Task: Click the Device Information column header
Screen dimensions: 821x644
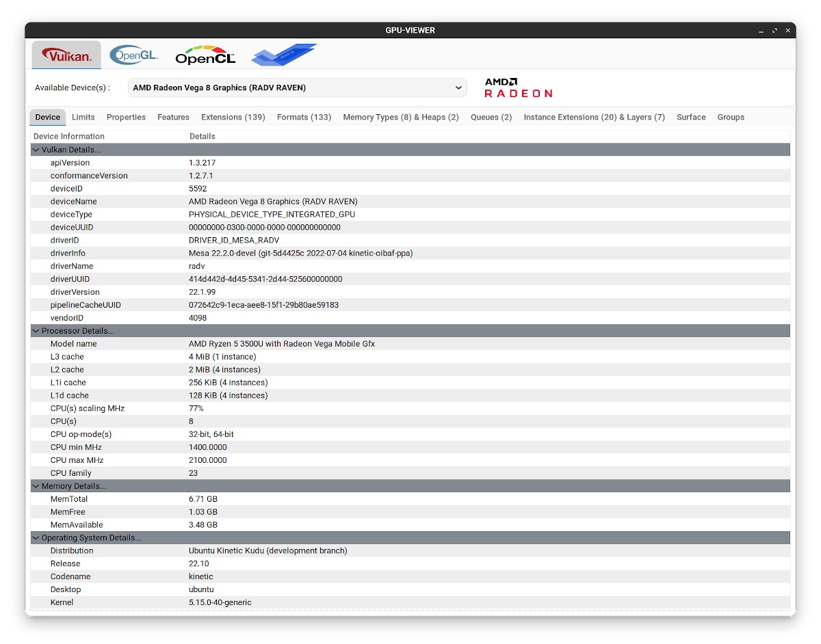Action: coord(69,137)
